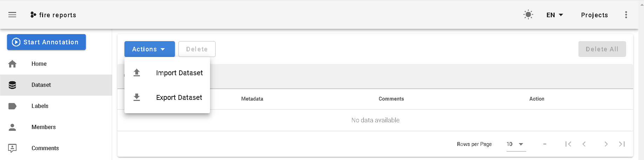Click the Comments speech bubble icon
Screen dimensions: 644x160
(x=12, y=148)
